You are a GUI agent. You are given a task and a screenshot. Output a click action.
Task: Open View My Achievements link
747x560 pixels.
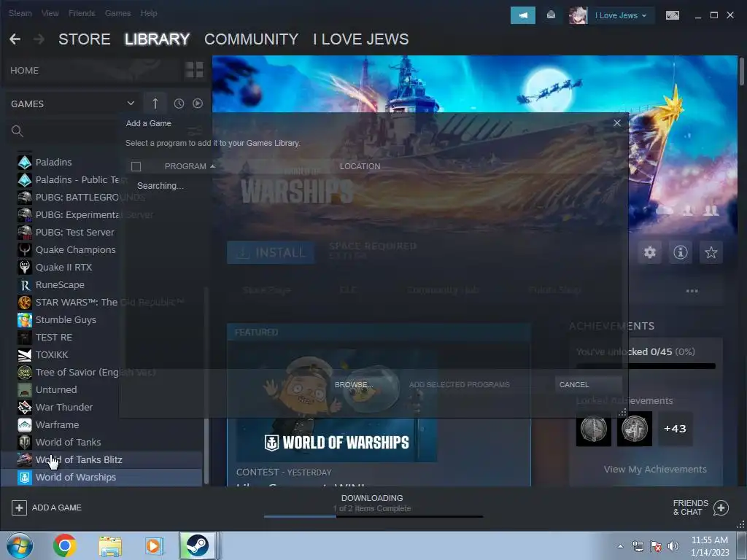click(655, 469)
